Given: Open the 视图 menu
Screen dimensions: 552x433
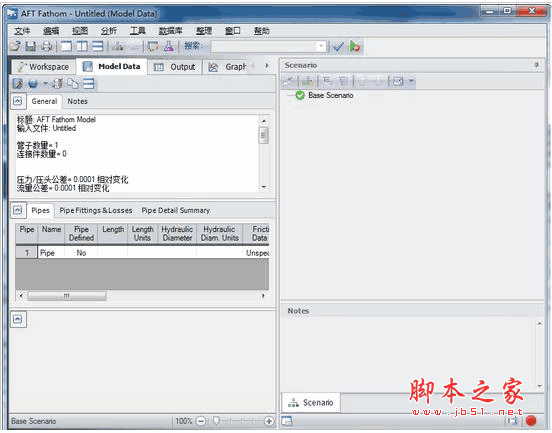Looking at the screenshot, I should [80, 31].
